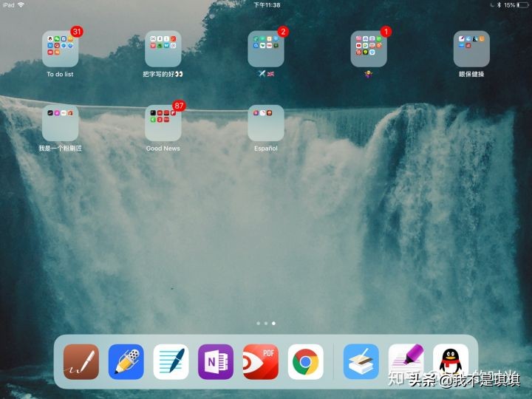Launch the brown signature pen app in dock
Viewport: 532px width, 399px height.
[81, 361]
